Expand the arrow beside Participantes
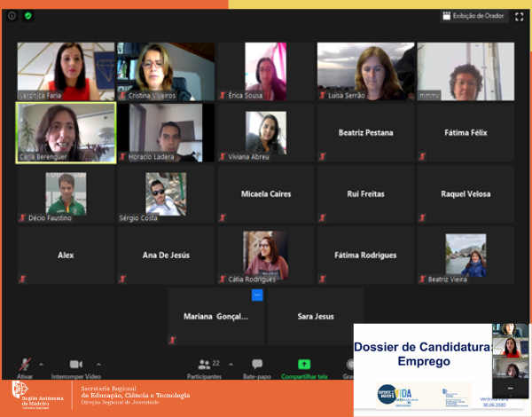The height and width of the screenshot is (417, 532). point(230,364)
